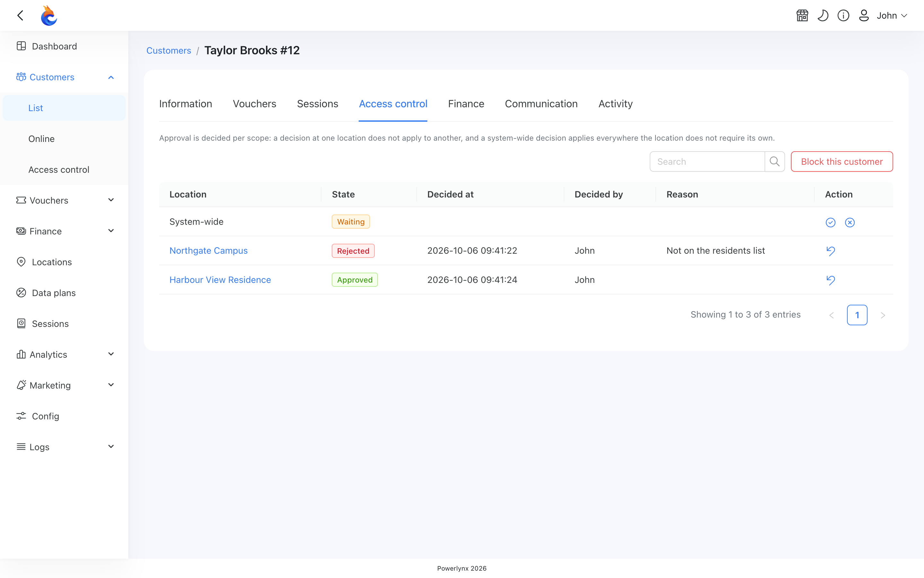Reject System-wide access with the x icon
This screenshot has width=924, height=578.
(x=850, y=223)
